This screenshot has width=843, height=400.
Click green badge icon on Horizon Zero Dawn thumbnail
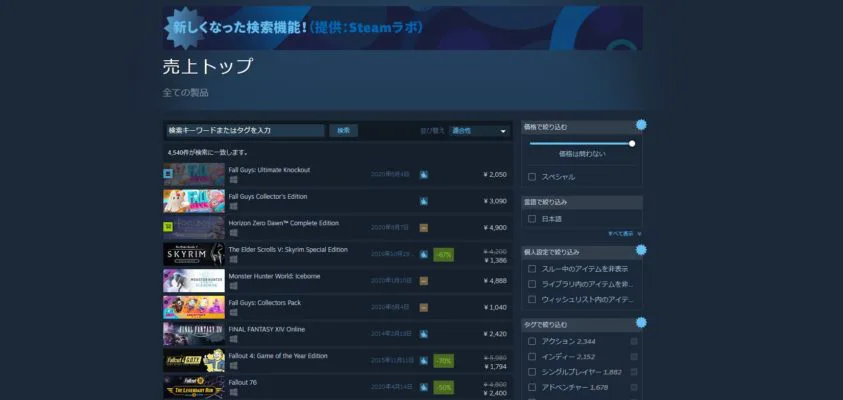coord(168,227)
